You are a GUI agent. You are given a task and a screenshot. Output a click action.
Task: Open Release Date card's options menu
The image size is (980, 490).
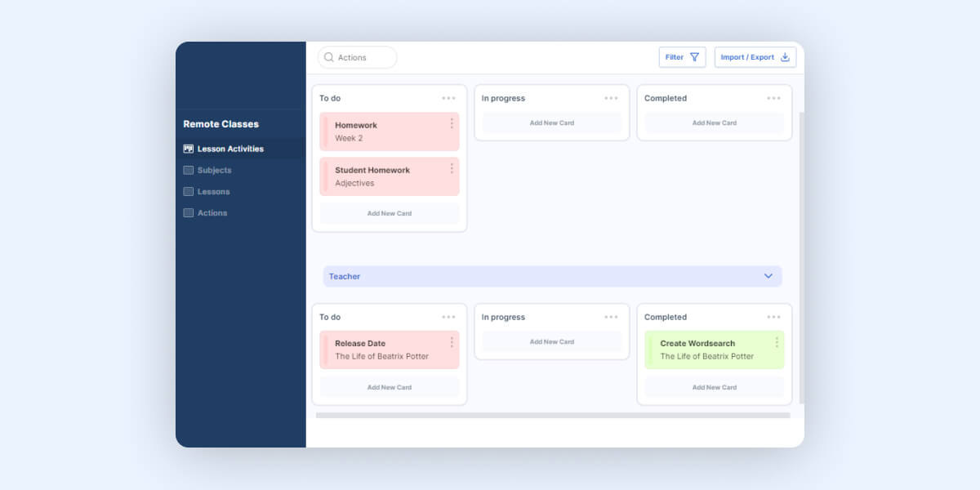pyautogui.click(x=452, y=342)
